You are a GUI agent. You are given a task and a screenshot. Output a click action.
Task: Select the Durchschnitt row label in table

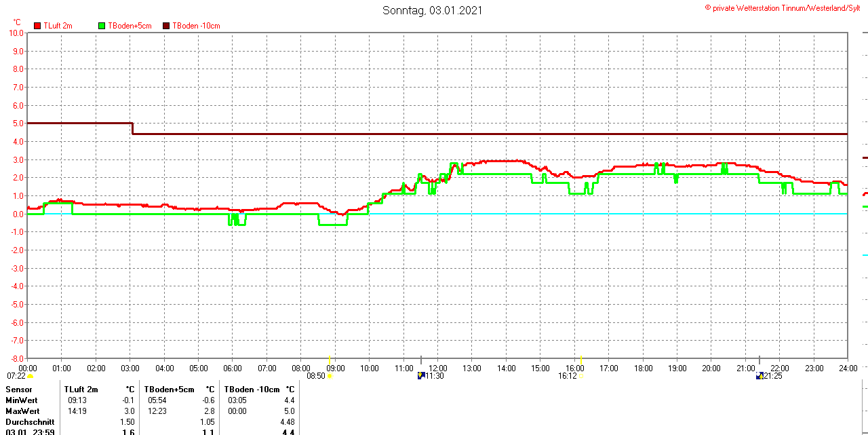30,422
